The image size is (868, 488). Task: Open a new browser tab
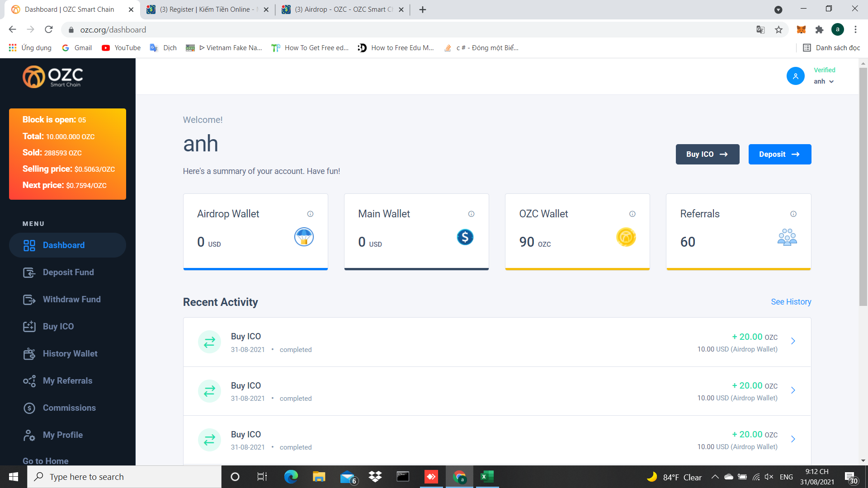coord(423,9)
